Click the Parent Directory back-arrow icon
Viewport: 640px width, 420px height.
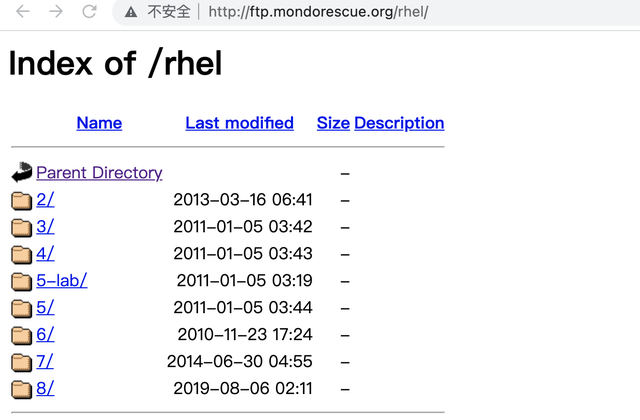click(x=22, y=173)
